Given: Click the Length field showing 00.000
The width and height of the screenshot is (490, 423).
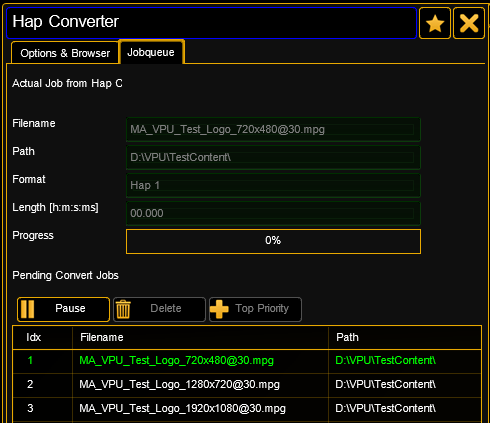Looking at the screenshot, I should tap(273, 213).
